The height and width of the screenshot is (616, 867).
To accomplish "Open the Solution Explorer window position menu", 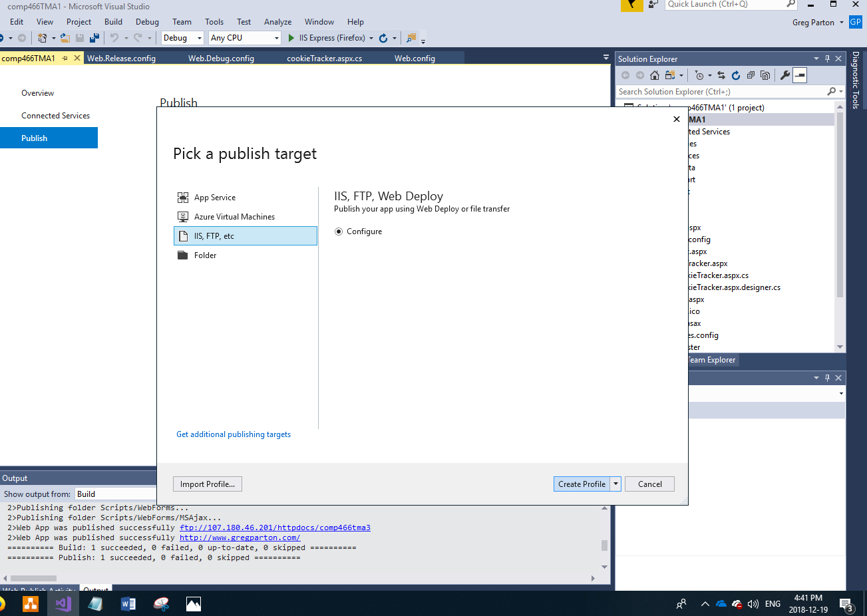I will 816,59.
